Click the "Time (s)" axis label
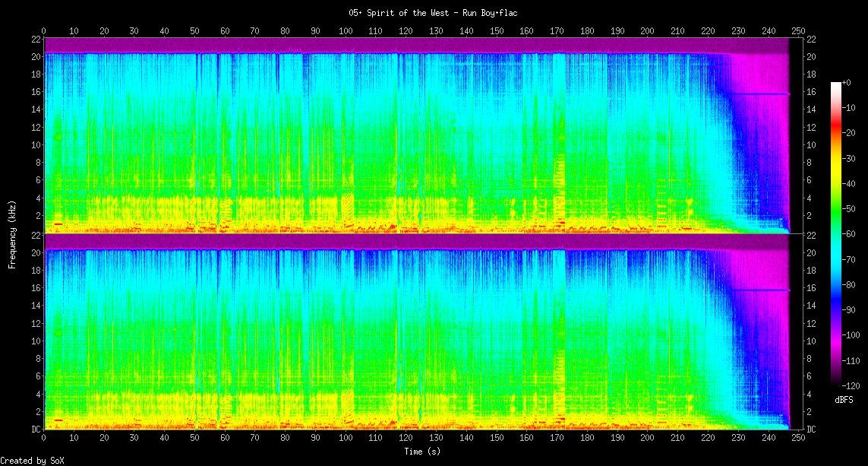 (420, 452)
